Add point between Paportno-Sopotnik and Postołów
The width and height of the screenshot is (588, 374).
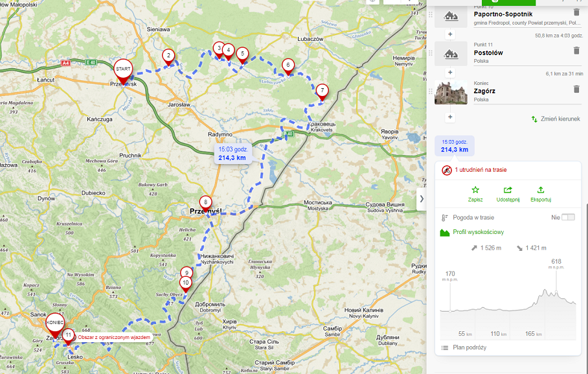[x=450, y=34]
